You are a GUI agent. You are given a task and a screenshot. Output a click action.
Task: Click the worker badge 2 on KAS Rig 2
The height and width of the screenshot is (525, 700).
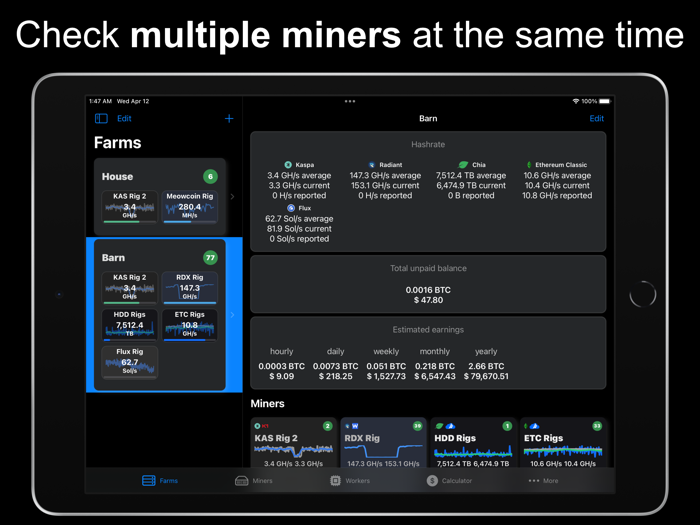[328, 426]
